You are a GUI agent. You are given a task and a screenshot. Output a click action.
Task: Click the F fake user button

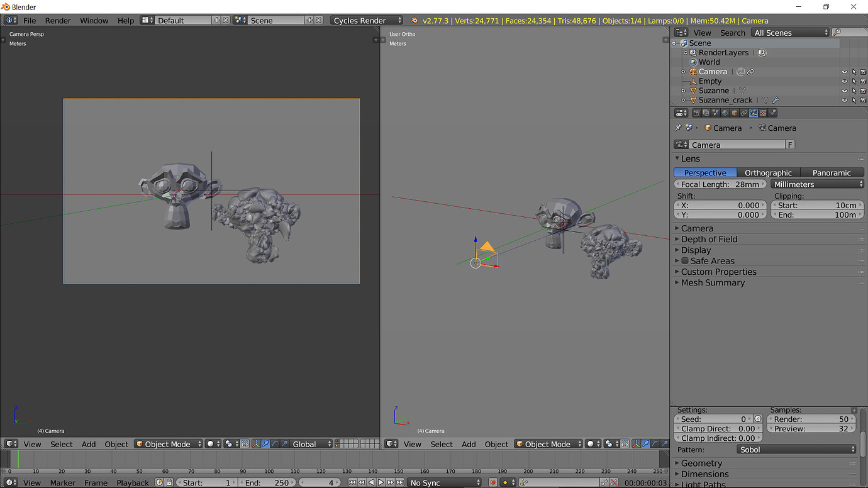click(x=790, y=145)
